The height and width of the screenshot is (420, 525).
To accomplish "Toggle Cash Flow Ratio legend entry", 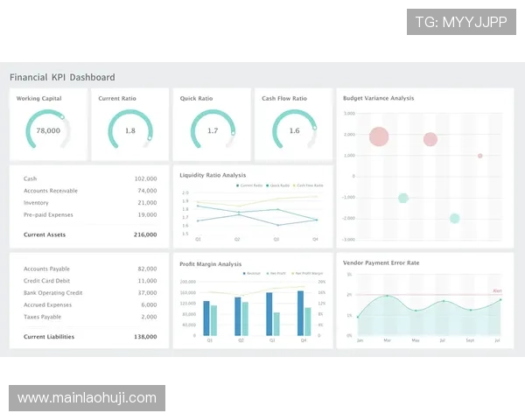I will coord(309,185).
